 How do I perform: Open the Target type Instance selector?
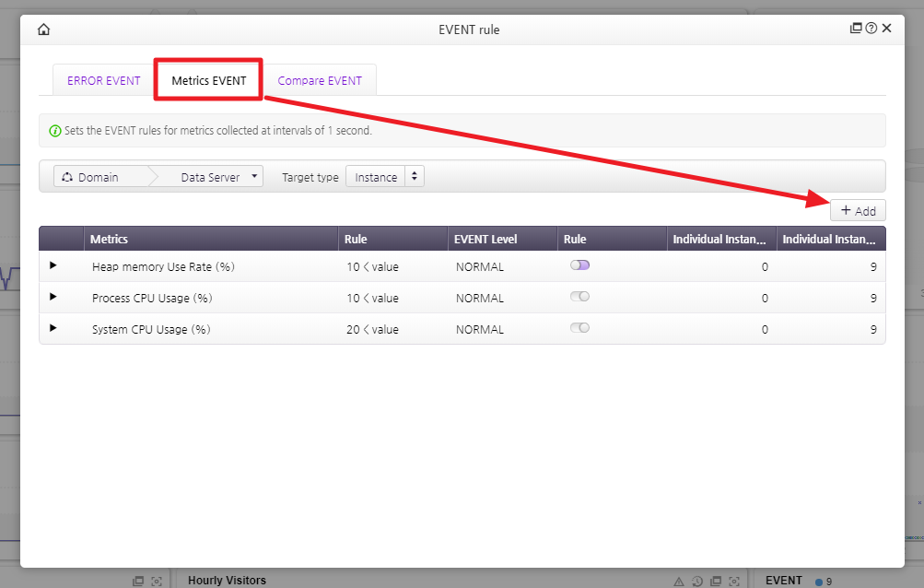385,177
